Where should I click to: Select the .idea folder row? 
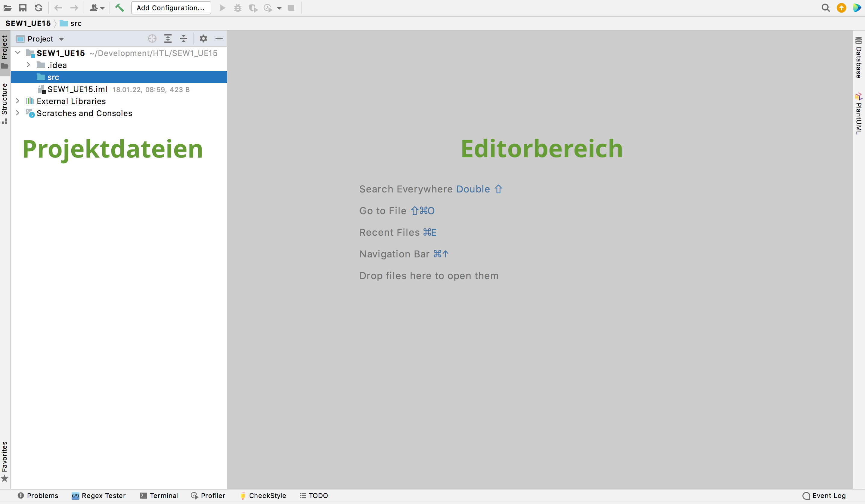(x=119, y=65)
